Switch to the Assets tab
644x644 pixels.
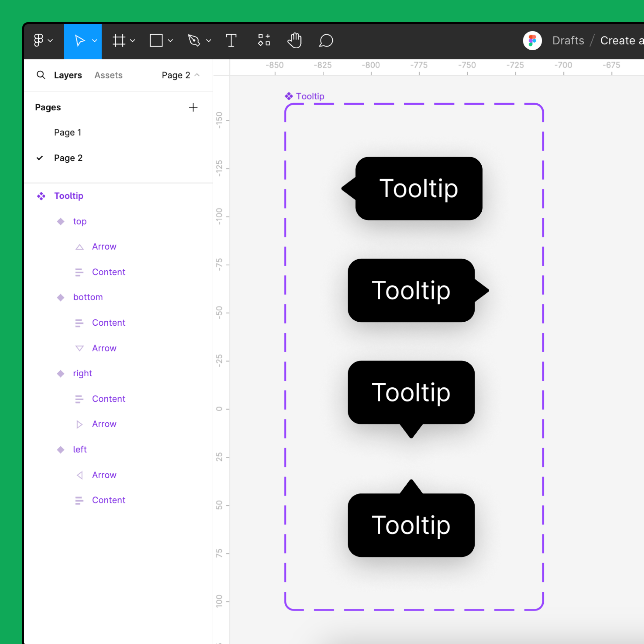108,75
